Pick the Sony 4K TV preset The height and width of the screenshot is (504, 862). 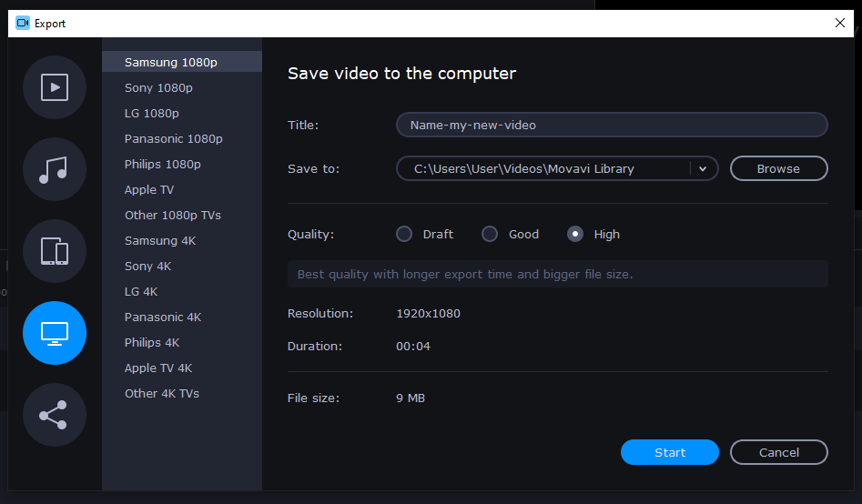tap(147, 267)
